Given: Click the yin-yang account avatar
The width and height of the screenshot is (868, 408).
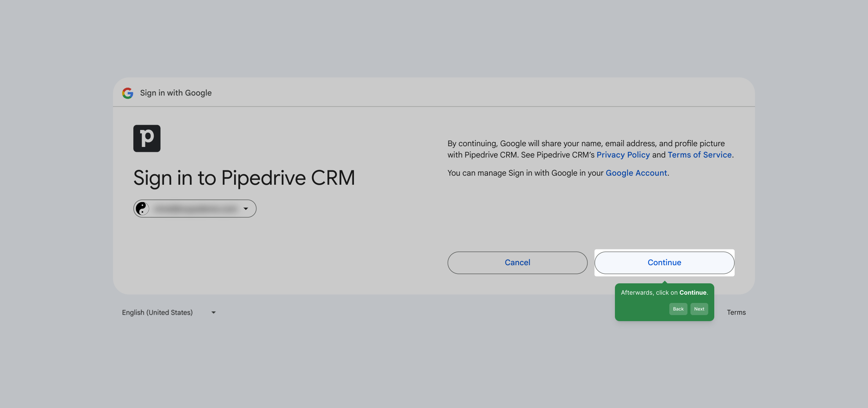Looking at the screenshot, I should click(142, 209).
